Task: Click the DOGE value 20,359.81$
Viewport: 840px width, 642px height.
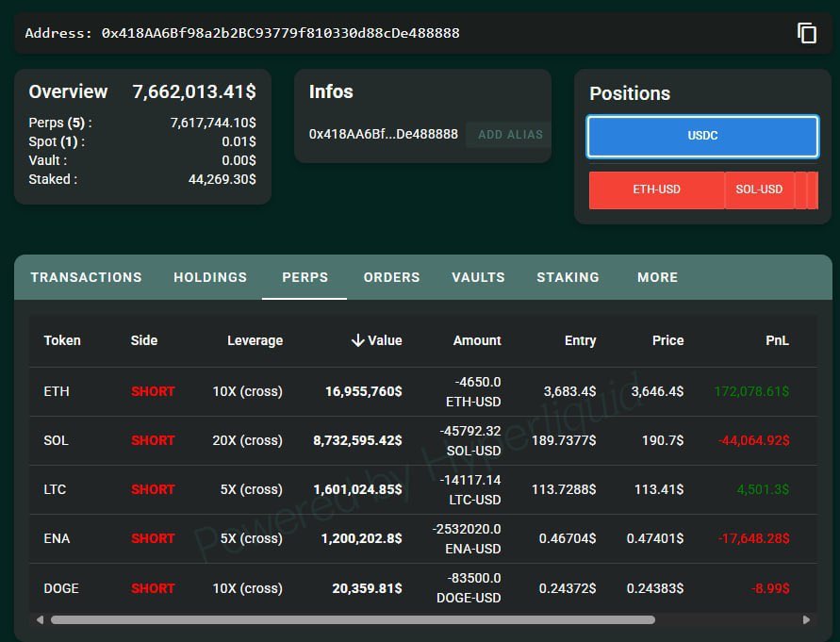Action: (x=367, y=588)
